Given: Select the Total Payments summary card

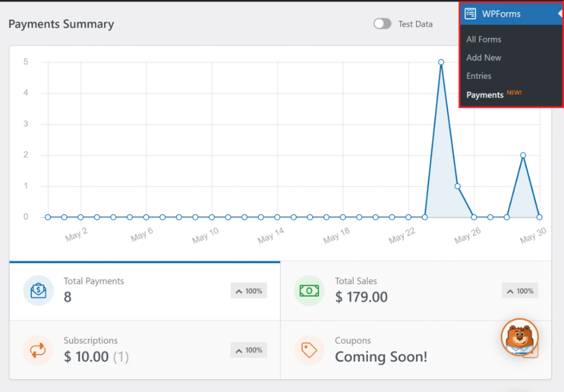Looking at the screenshot, I should point(144,291).
